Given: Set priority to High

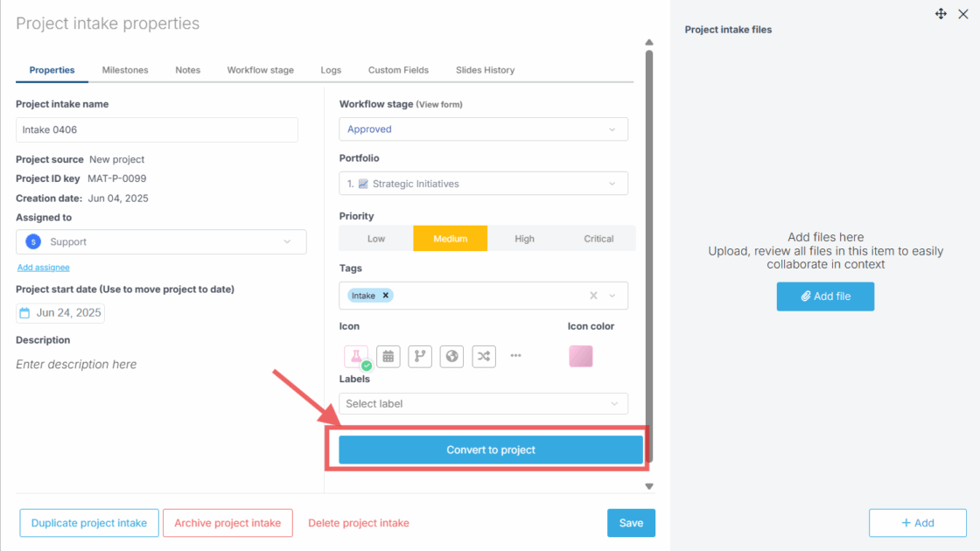Looking at the screenshot, I should (x=525, y=239).
